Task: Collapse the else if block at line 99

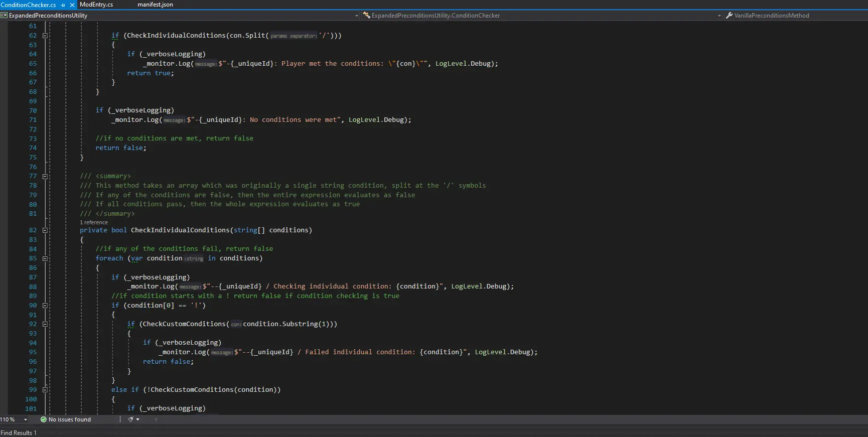Action: click(45, 390)
